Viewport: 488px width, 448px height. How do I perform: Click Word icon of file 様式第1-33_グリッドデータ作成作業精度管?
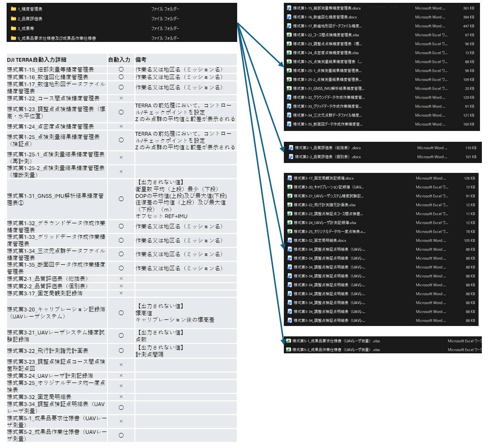click(x=289, y=106)
